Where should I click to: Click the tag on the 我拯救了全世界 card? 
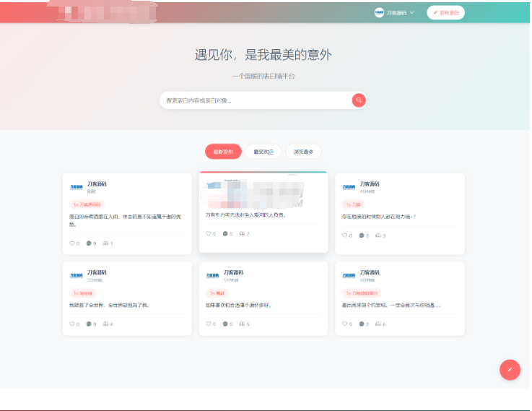(x=83, y=293)
